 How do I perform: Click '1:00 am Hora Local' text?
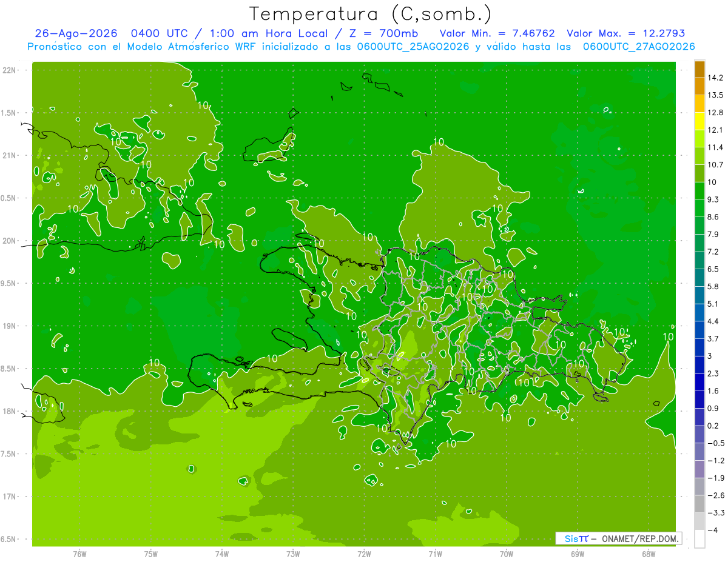coord(269,33)
